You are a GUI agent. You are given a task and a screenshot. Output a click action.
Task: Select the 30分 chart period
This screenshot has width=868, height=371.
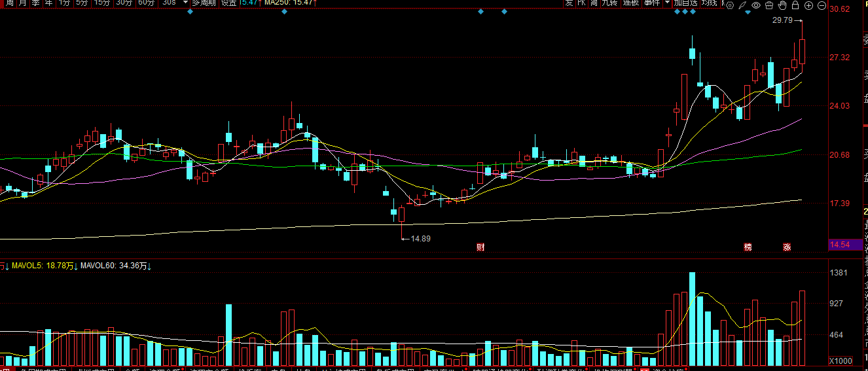pyautogui.click(x=124, y=3)
